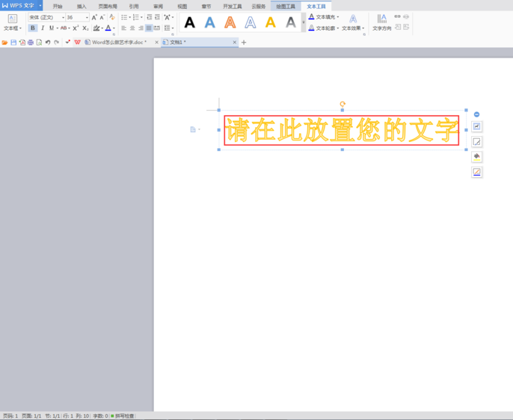Open print preview
The width and height of the screenshot is (513, 420).
pos(39,43)
